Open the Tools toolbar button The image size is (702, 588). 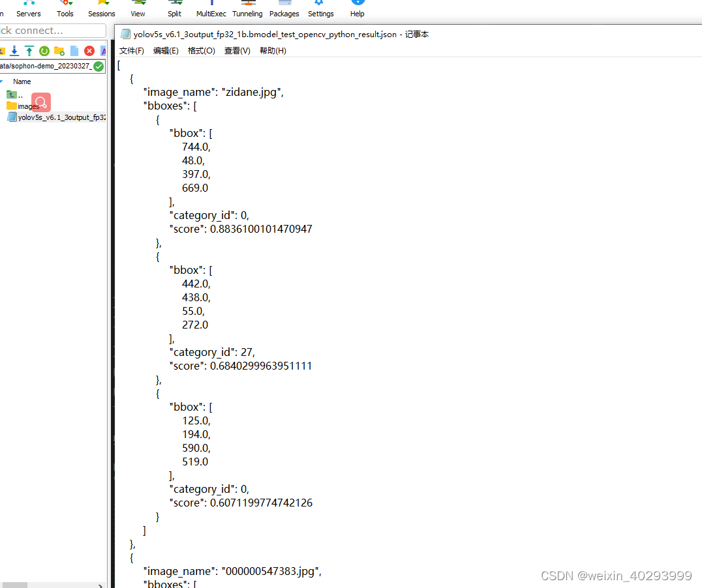[65, 9]
